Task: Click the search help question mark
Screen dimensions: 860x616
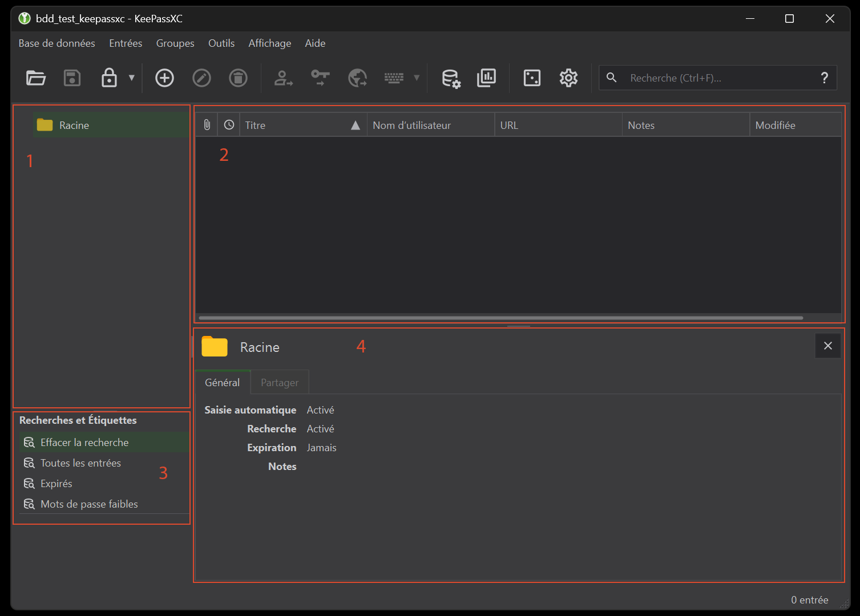Action: click(824, 78)
